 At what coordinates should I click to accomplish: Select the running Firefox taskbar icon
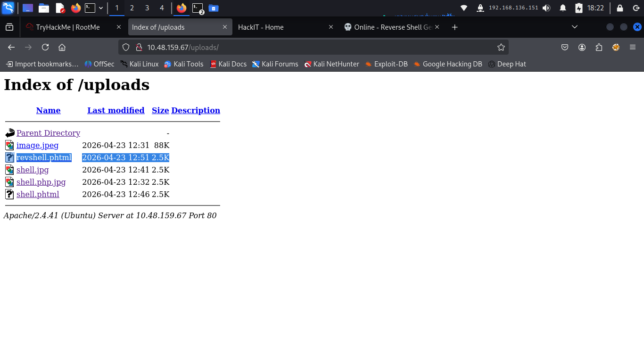point(182,8)
